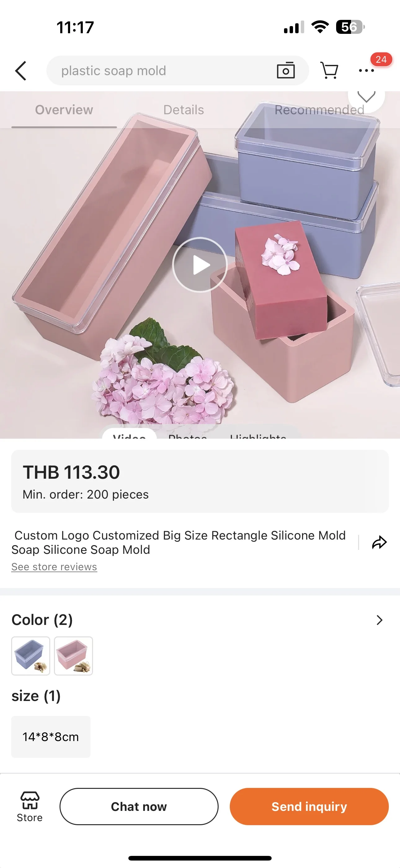Screen dimensions: 400x868
Task: Tap the share arrow icon
Action: click(x=380, y=543)
